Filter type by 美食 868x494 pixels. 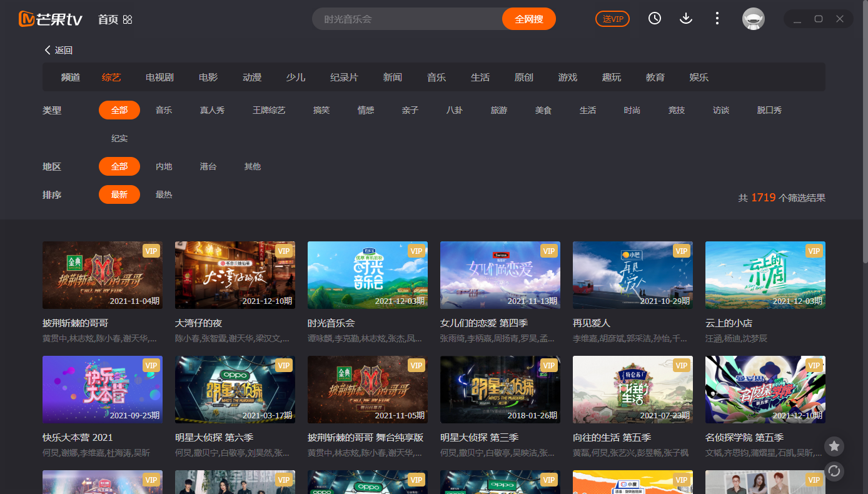pos(543,110)
